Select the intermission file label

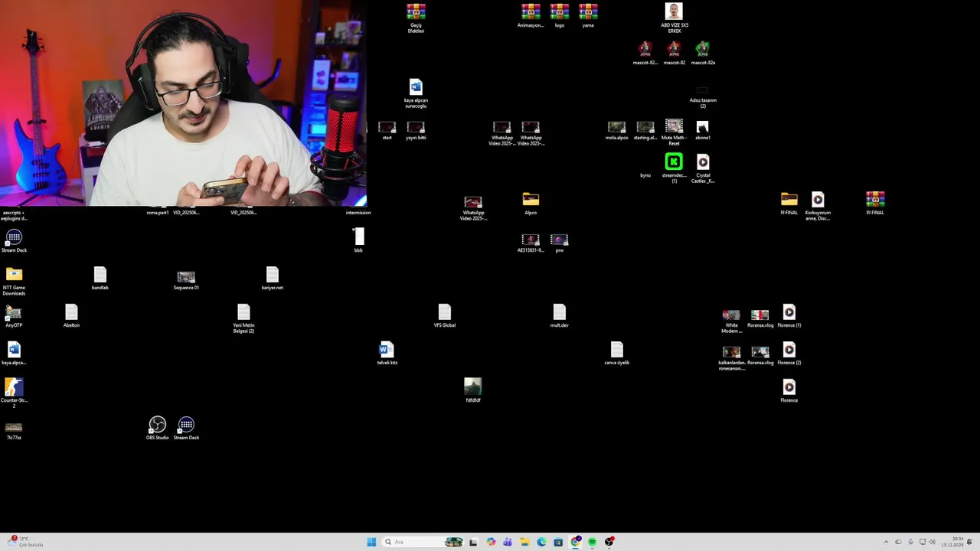[358, 213]
